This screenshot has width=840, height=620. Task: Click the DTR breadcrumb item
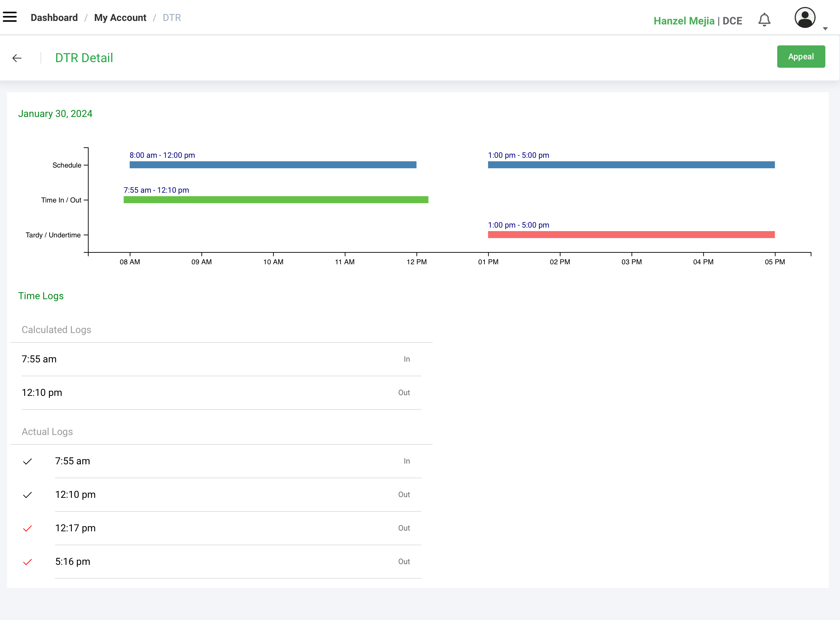[x=172, y=18]
